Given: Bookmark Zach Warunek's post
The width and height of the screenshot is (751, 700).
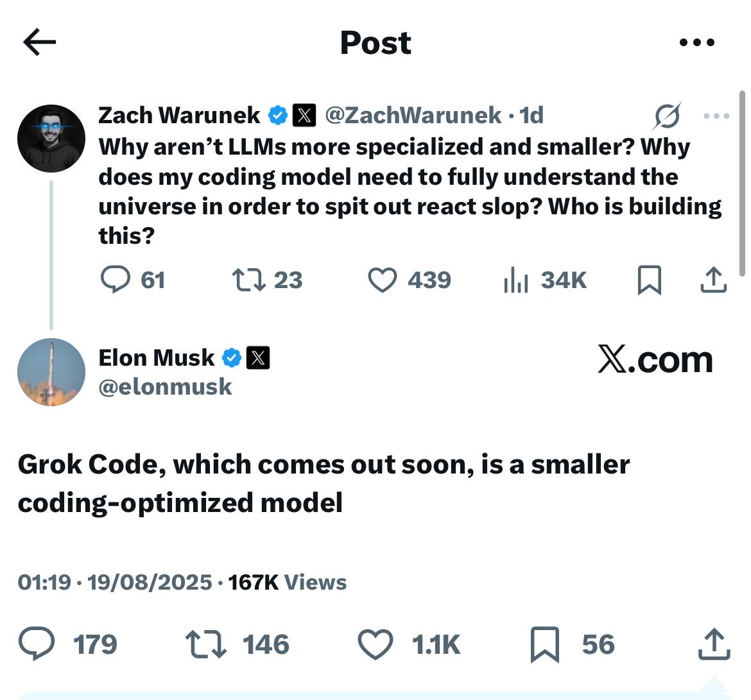Looking at the screenshot, I should (650, 279).
